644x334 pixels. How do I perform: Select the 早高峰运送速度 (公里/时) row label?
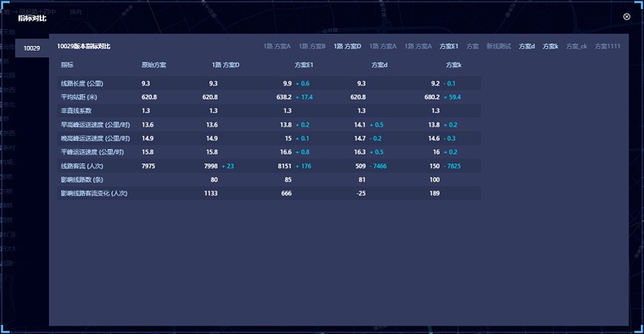(x=95, y=125)
